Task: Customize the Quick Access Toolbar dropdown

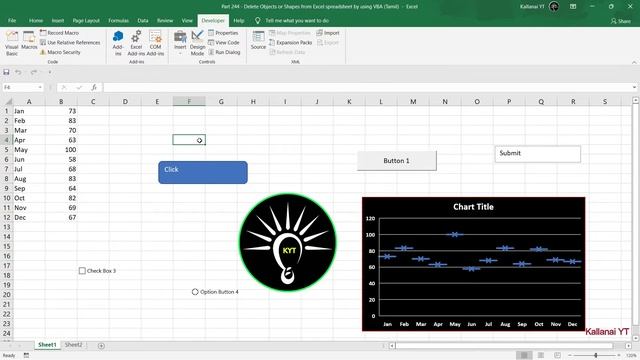Action: (x=50, y=72)
